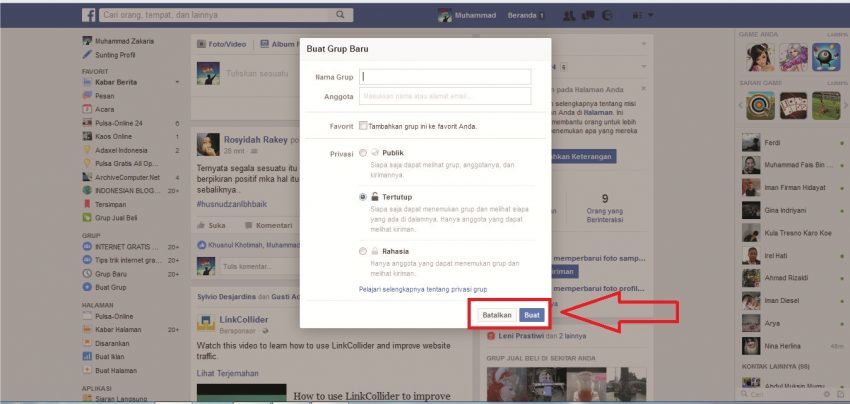
Task: Click the Buat button
Action: tap(531, 315)
